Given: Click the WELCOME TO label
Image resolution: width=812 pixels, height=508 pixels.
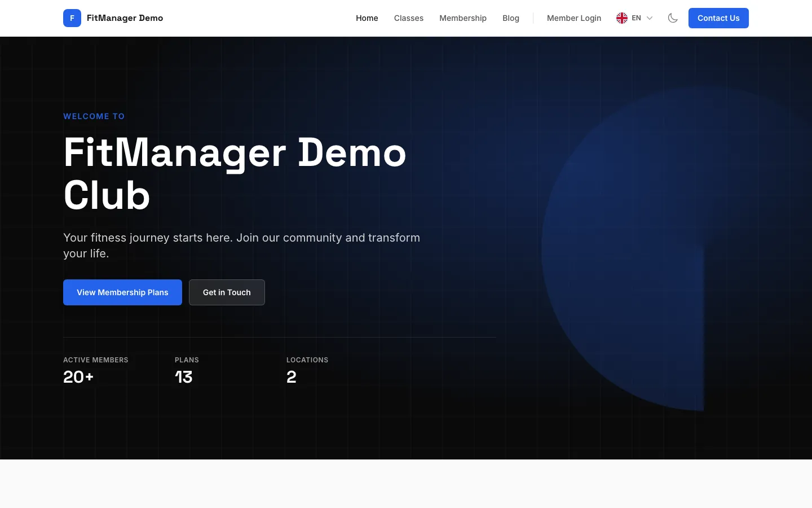Looking at the screenshot, I should pos(94,116).
